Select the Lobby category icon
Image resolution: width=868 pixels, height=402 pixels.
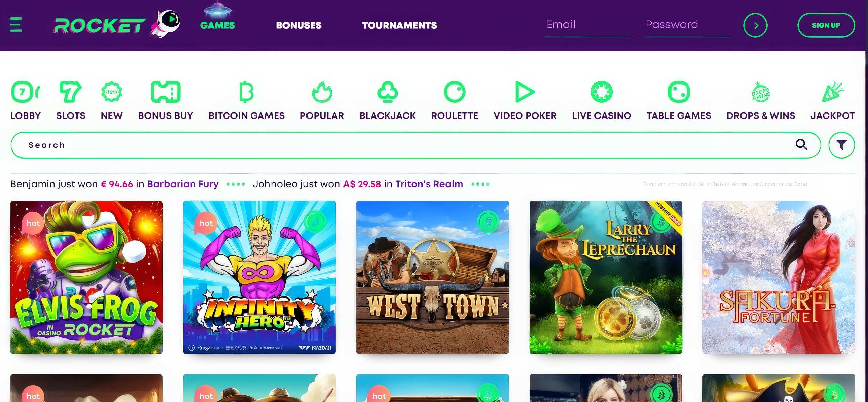[x=25, y=92]
